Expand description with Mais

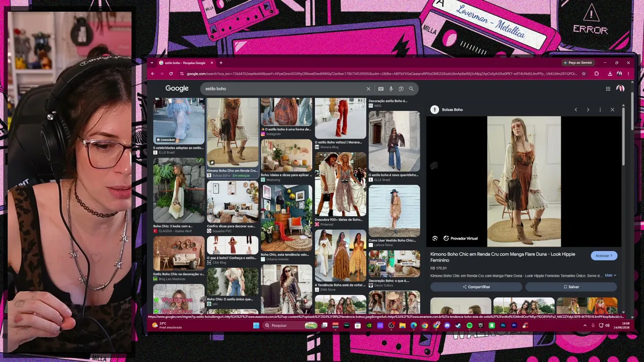tap(610, 276)
